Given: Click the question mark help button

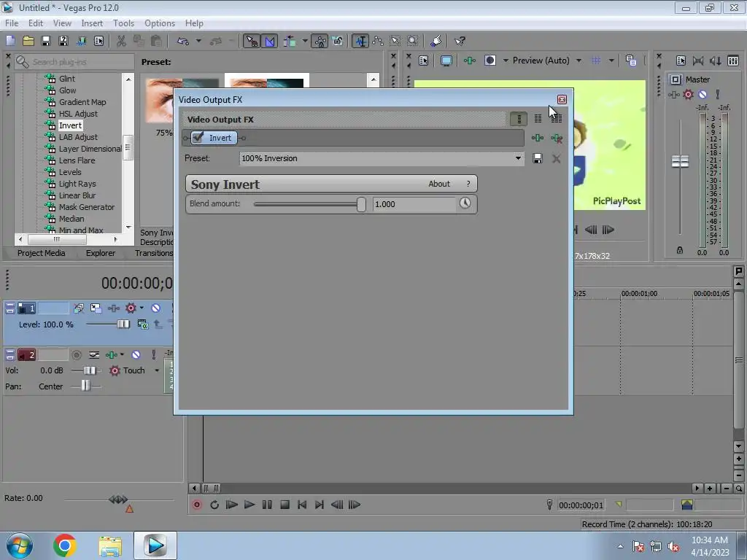Looking at the screenshot, I should pyautogui.click(x=468, y=184).
